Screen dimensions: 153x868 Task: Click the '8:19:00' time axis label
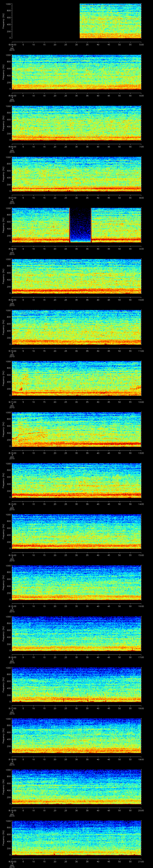pyautogui.click(x=12, y=810)
